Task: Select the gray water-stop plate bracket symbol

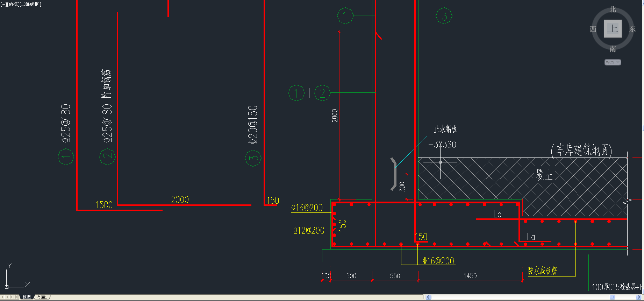Action: [x=394, y=174]
